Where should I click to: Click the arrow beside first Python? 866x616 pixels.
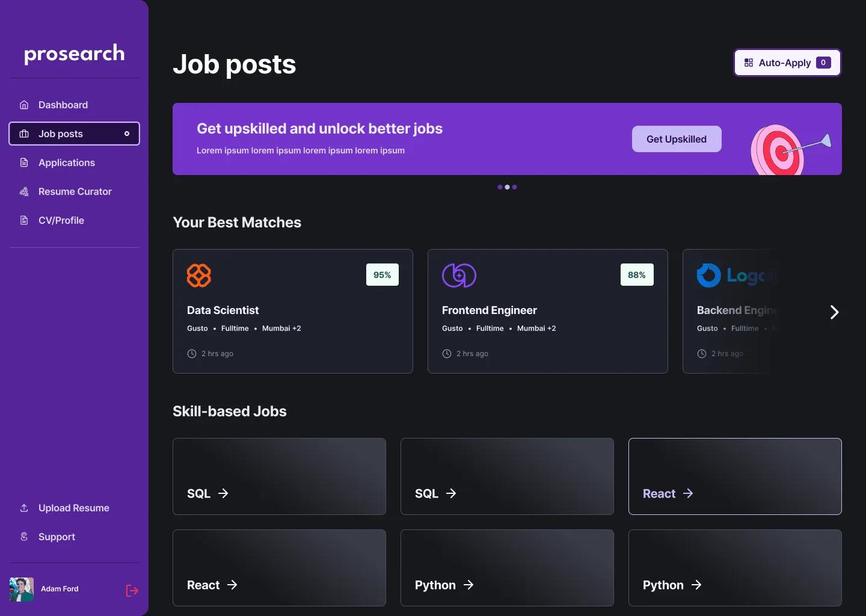pyautogui.click(x=468, y=585)
